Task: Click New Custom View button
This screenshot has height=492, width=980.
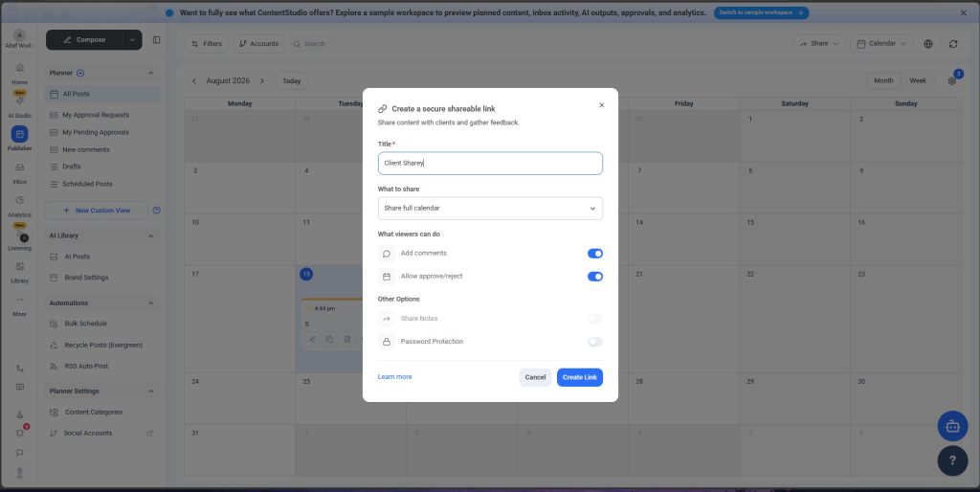Action: (x=97, y=211)
